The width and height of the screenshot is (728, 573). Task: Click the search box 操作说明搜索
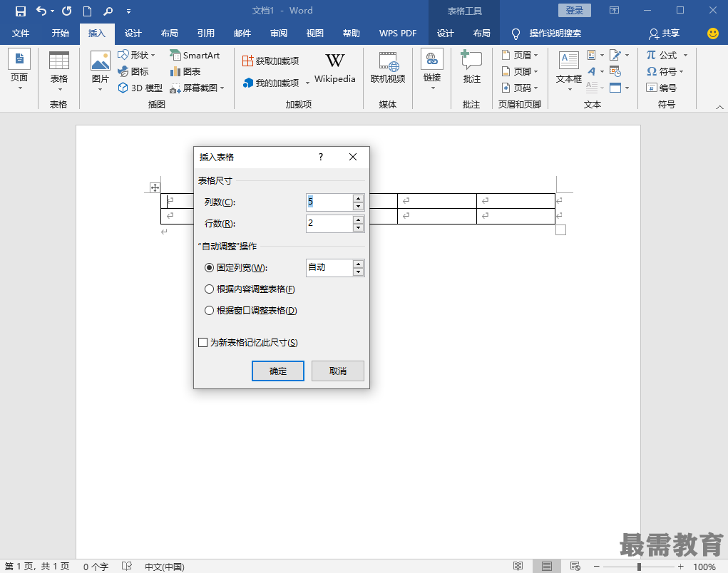tap(555, 33)
